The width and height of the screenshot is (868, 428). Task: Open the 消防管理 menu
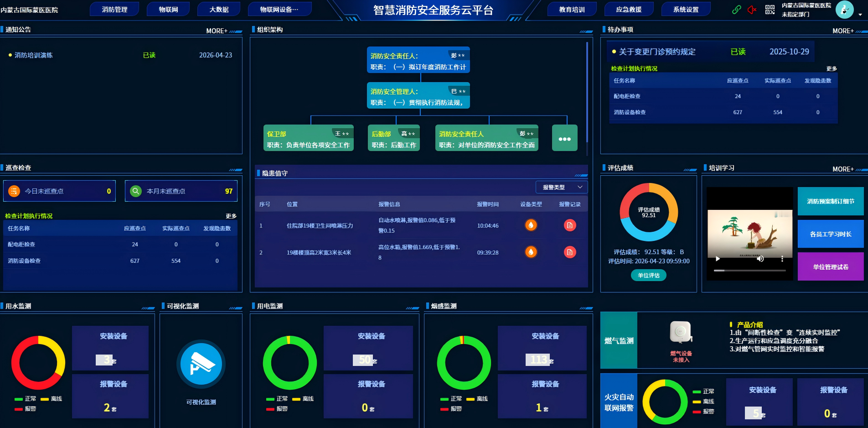click(x=114, y=10)
